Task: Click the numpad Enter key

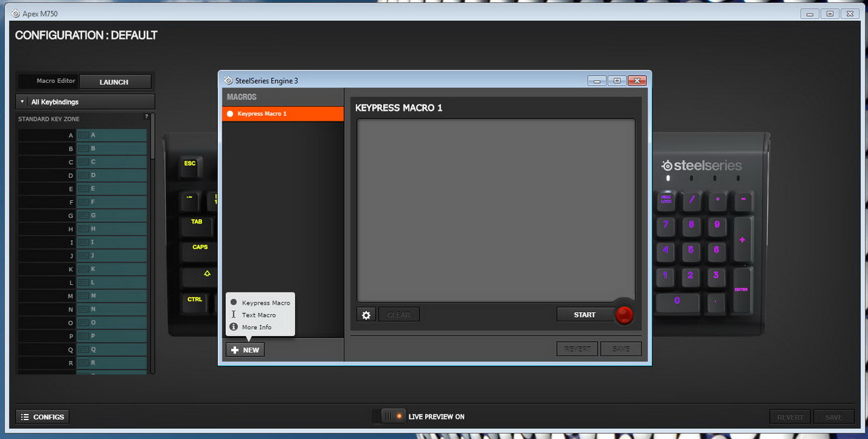Action: pos(743,290)
